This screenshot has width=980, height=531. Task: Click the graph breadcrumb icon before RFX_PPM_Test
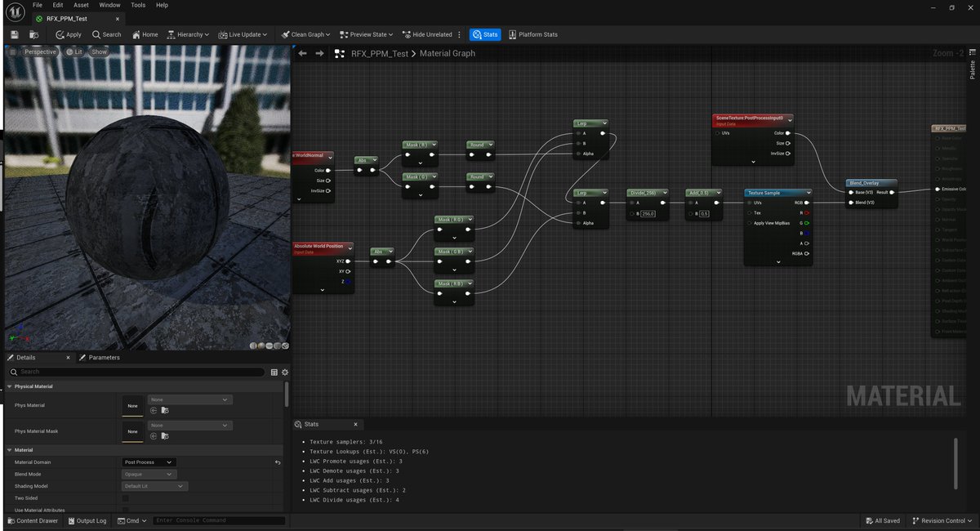pos(340,53)
